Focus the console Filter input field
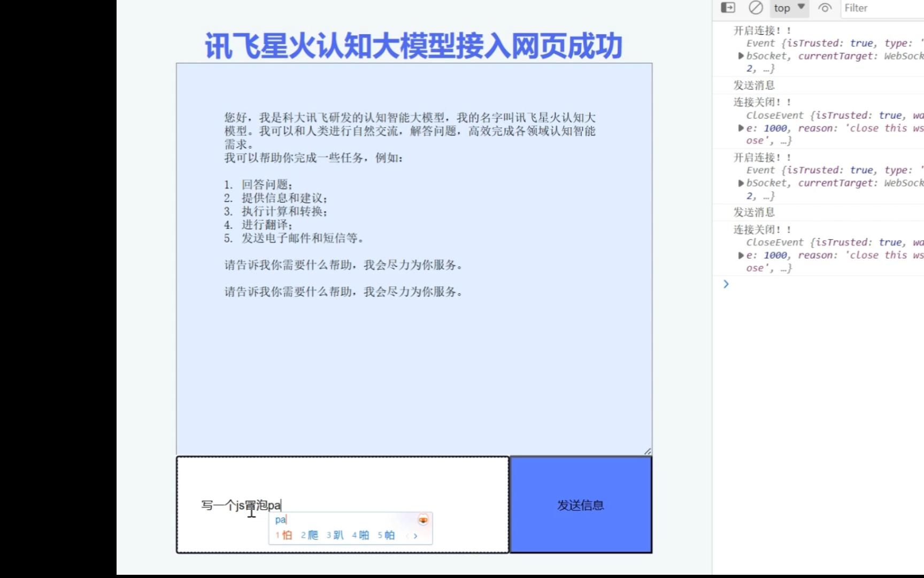The width and height of the screenshot is (924, 578). coord(882,8)
